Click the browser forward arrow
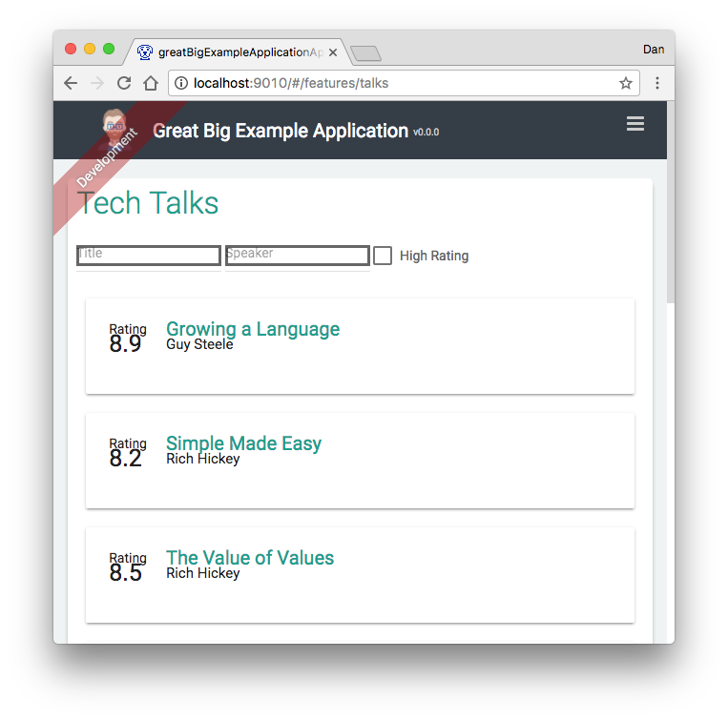The image size is (728, 720). 97,83
